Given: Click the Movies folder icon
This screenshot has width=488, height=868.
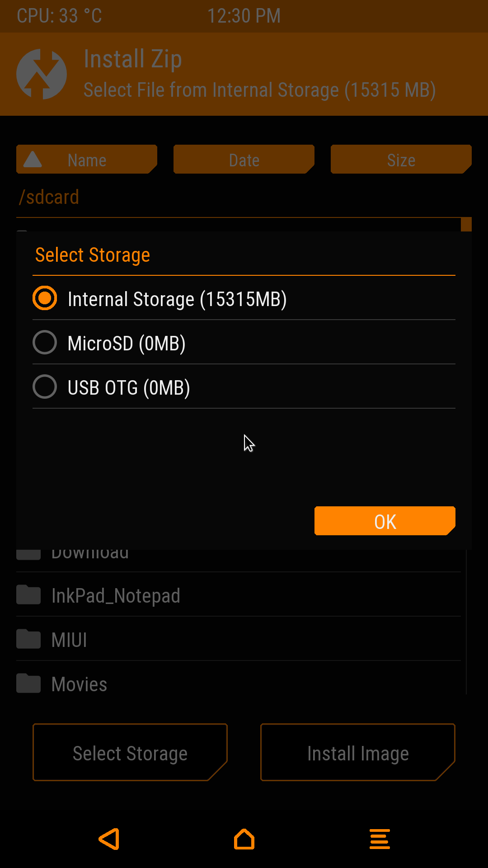Looking at the screenshot, I should [28, 684].
